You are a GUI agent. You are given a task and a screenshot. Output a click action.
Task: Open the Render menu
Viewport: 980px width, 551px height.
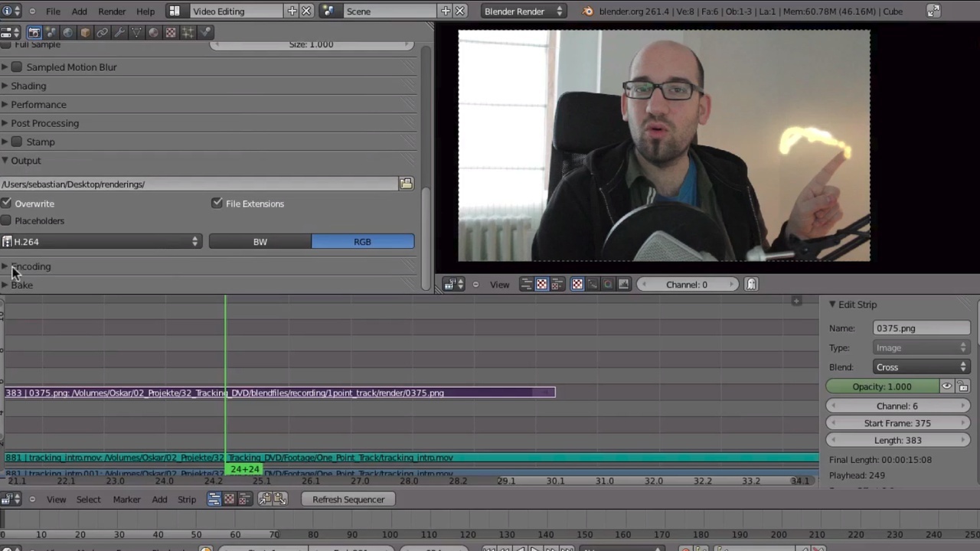112,11
